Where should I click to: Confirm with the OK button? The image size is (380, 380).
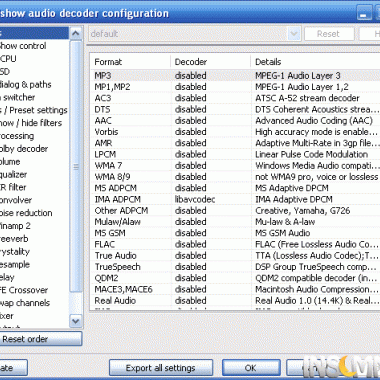tap(251, 368)
